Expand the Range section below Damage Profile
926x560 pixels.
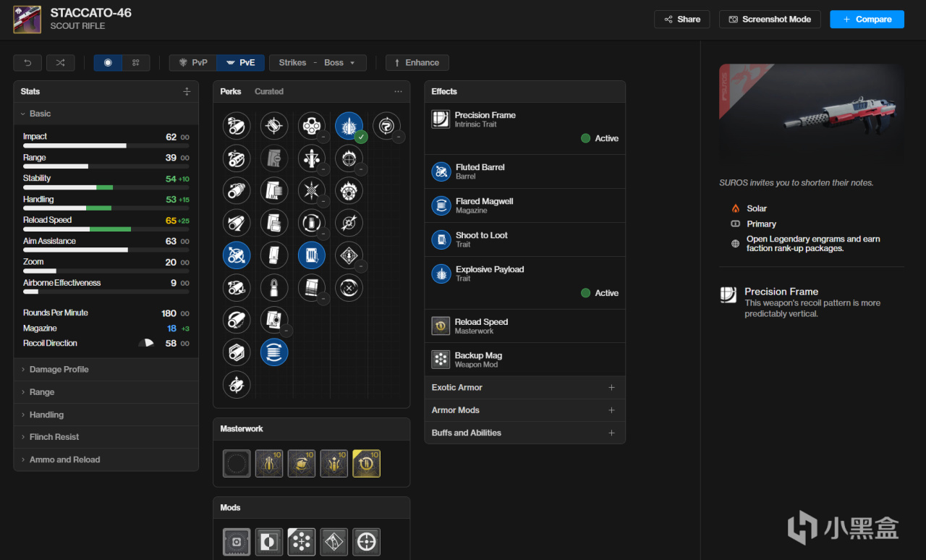[106, 392]
